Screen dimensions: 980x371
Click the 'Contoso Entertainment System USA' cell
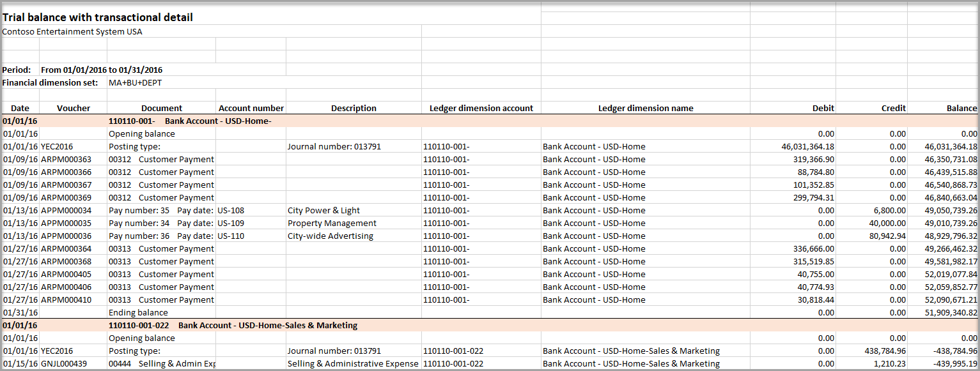coord(72,31)
